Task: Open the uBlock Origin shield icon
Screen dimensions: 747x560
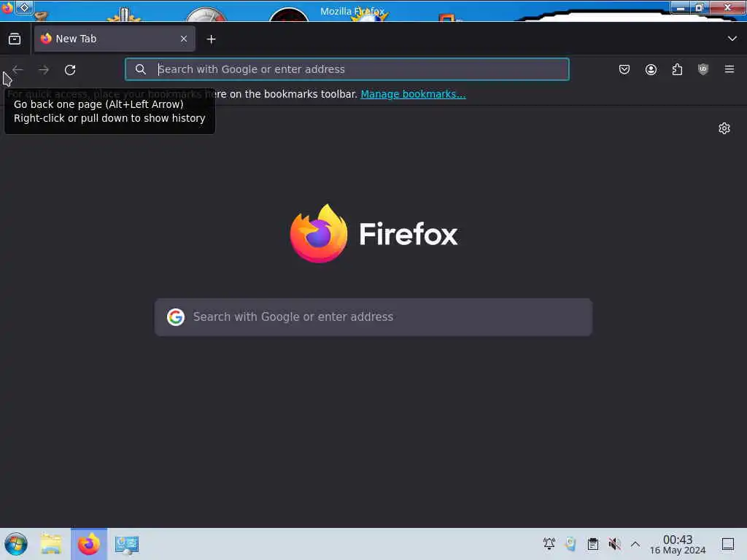Action: 703,69
